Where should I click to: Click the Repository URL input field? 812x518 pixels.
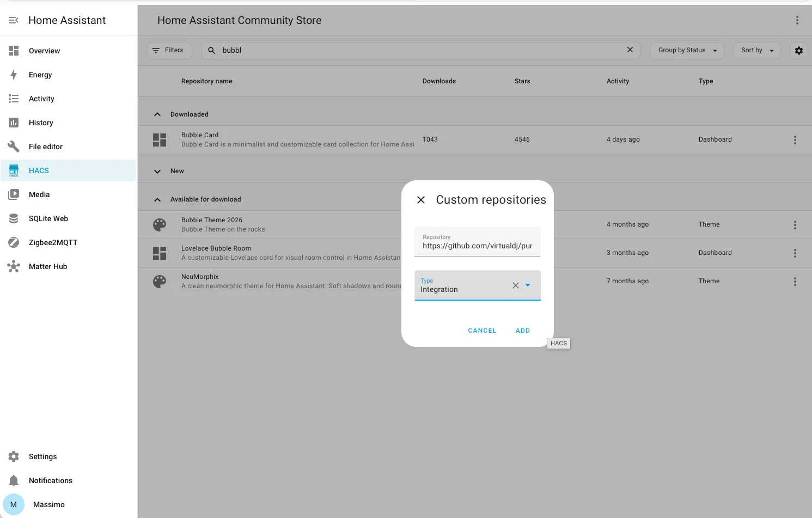pyautogui.click(x=478, y=242)
